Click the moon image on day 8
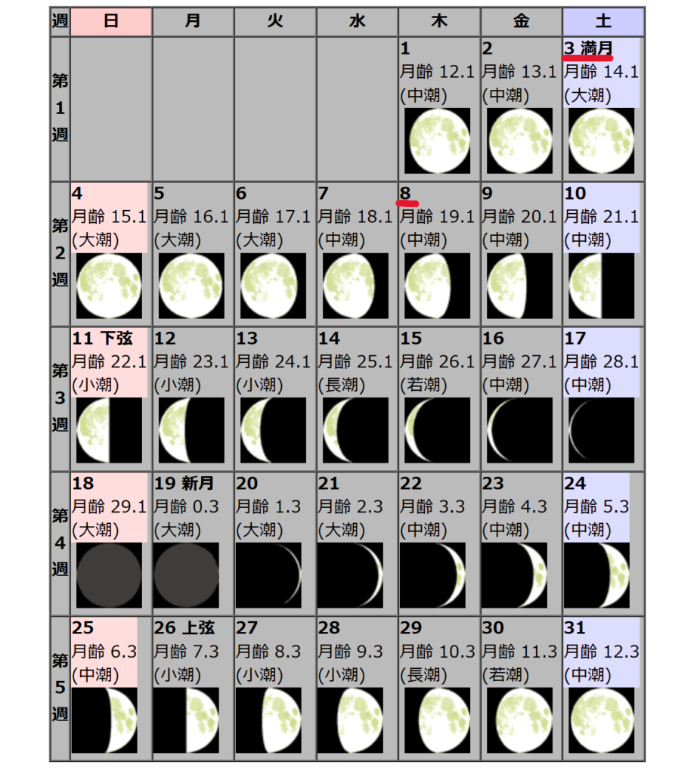This screenshot has height=774, width=700. (x=437, y=286)
